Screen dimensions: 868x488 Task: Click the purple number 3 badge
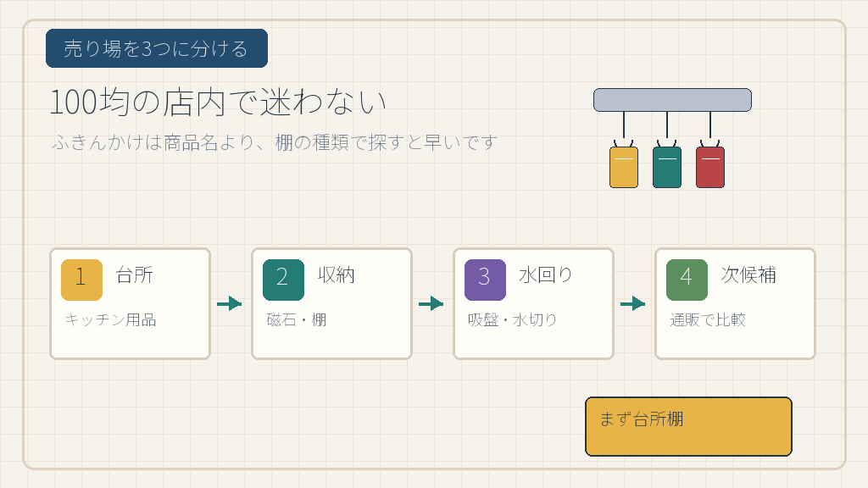pos(485,280)
